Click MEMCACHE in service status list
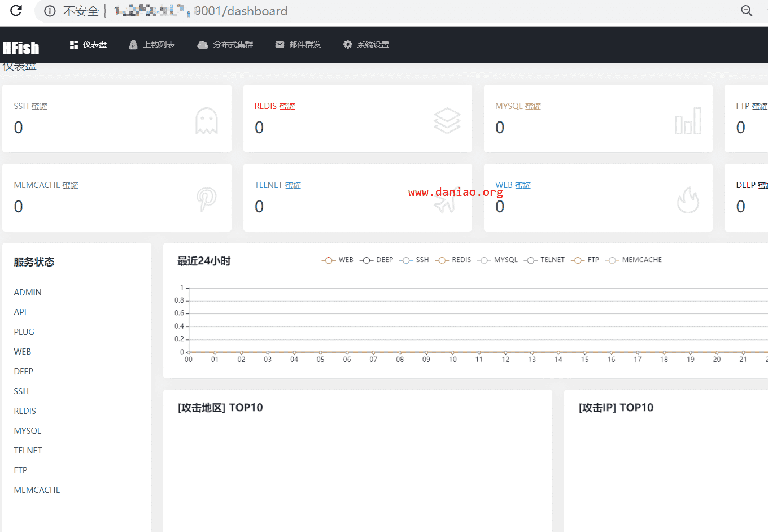This screenshot has width=768, height=532. [37, 490]
